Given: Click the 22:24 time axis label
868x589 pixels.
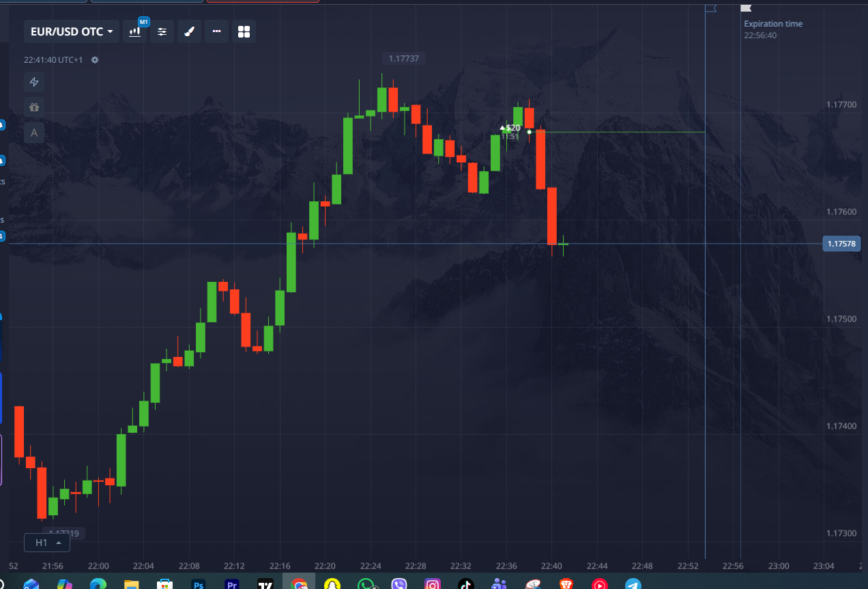Looking at the screenshot, I should click(x=370, y=566).
